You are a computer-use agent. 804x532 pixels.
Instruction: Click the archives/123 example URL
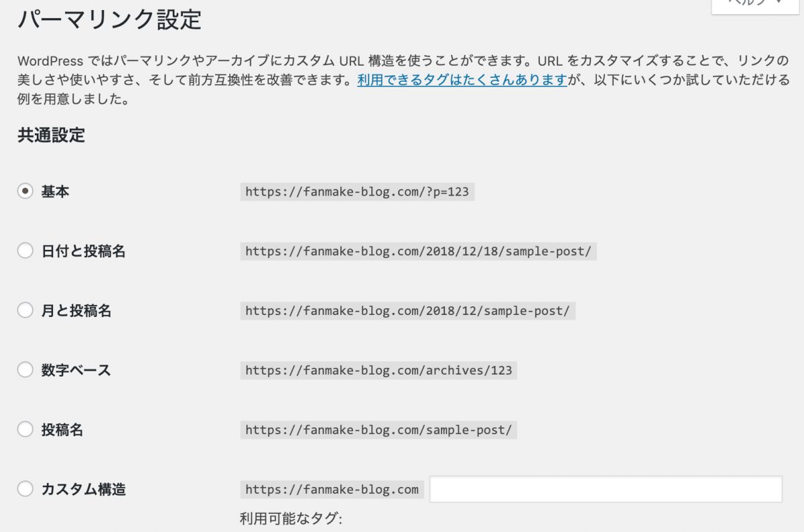coord(379,371)
